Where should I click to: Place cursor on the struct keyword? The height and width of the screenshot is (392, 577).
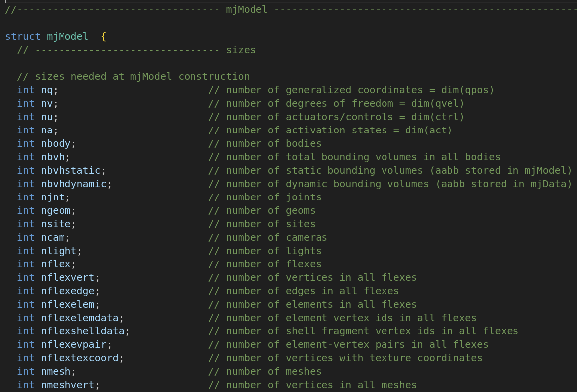[23, 36]
